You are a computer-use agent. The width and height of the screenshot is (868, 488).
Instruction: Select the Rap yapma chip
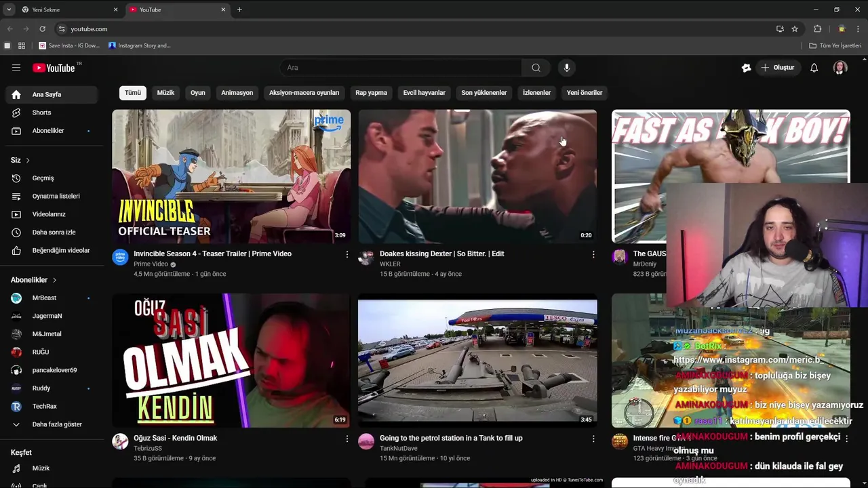[372, 93]
